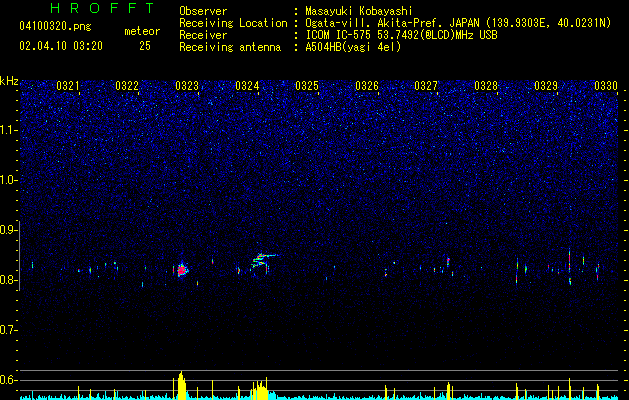Image resolution: width=629 pixels, height=400 pixels.
Task: Click the meteor label
Action: [142, 31]
